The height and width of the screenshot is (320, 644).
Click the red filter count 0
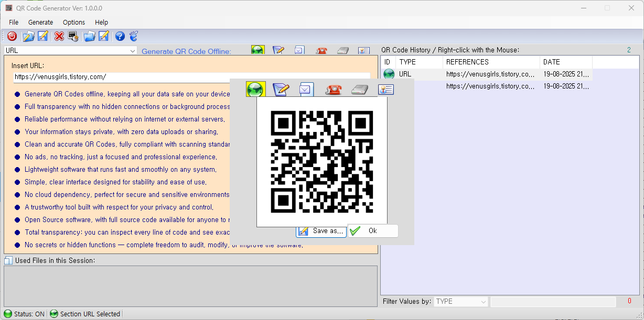tap(629, 301)
